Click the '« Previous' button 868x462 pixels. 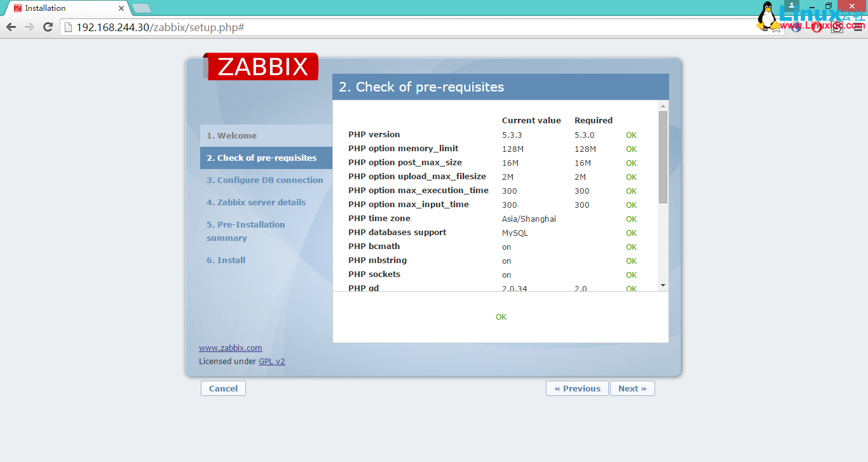coord(576,388)
